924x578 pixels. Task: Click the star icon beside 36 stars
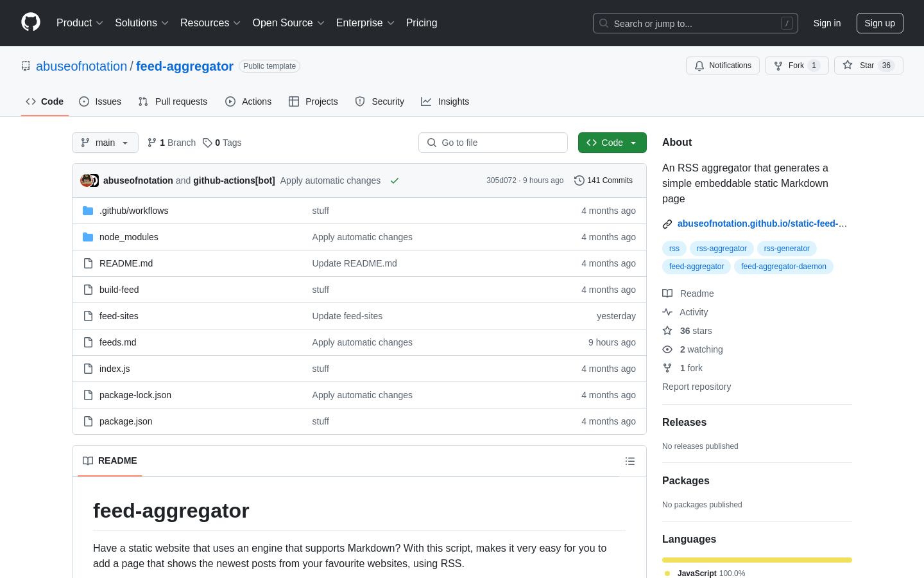[667, 331]
